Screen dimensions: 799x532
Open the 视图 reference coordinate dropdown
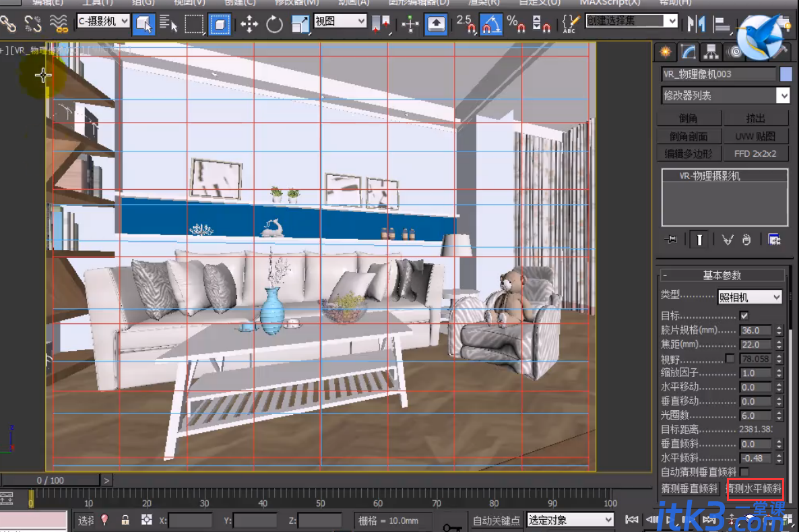tap(340, 22)
